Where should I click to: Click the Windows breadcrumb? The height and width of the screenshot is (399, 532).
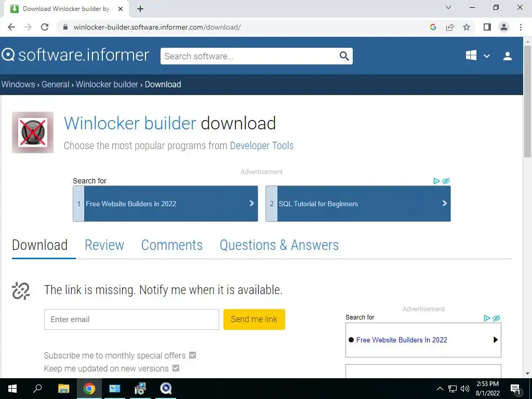[x=18, y=84]
